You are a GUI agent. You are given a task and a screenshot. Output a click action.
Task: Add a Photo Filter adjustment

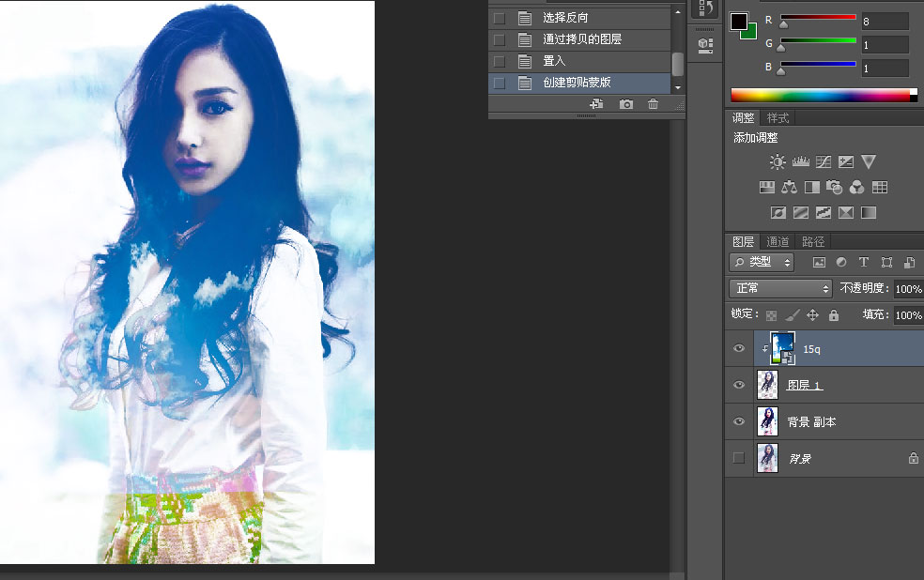point(835,187)
